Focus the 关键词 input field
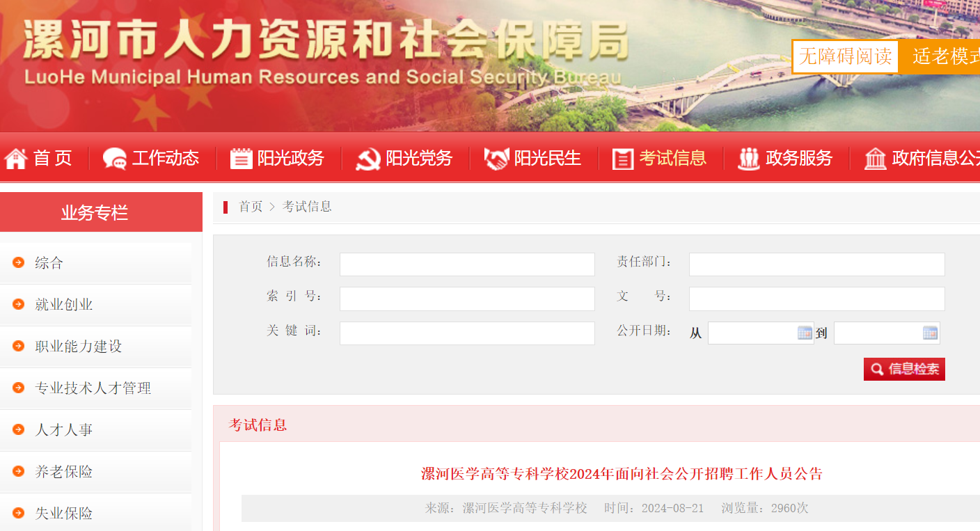980x531 pixels. click(467, 333)
